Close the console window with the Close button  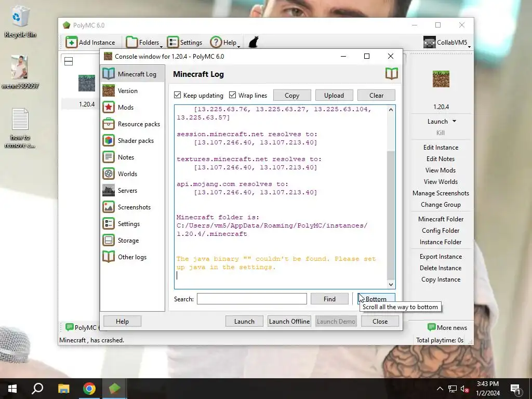coord(380,321)
